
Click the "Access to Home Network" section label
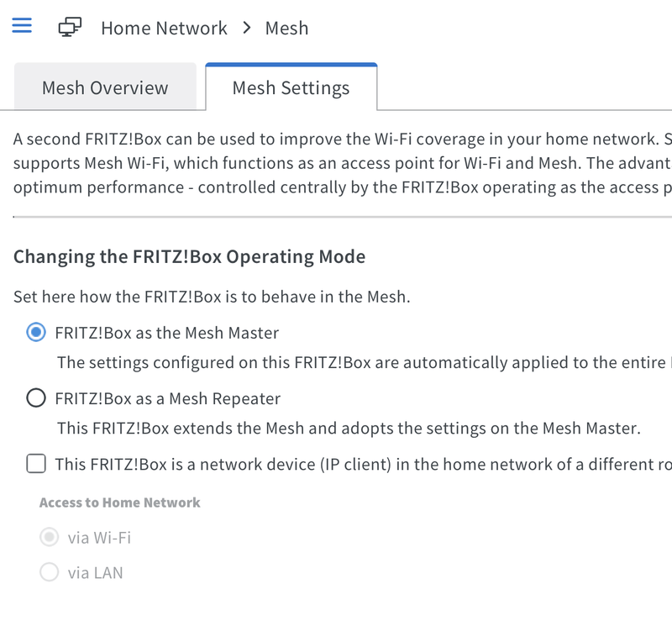tap(119, 503)
